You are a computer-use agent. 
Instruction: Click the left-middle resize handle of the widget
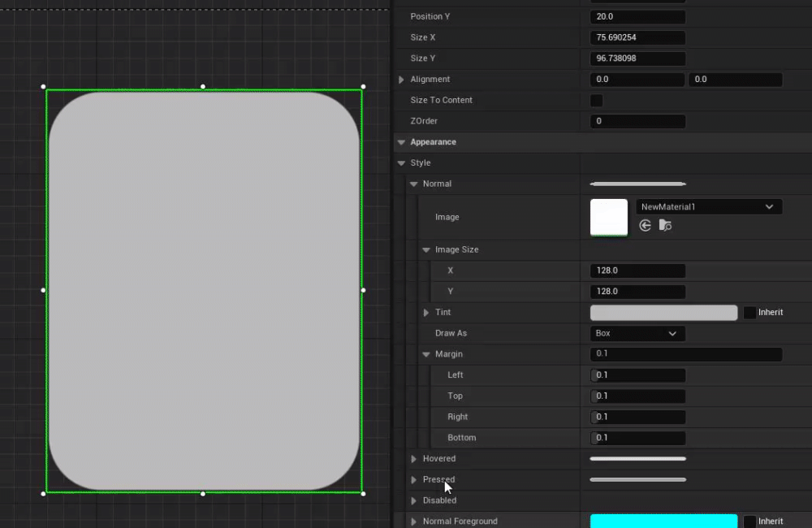43,290
